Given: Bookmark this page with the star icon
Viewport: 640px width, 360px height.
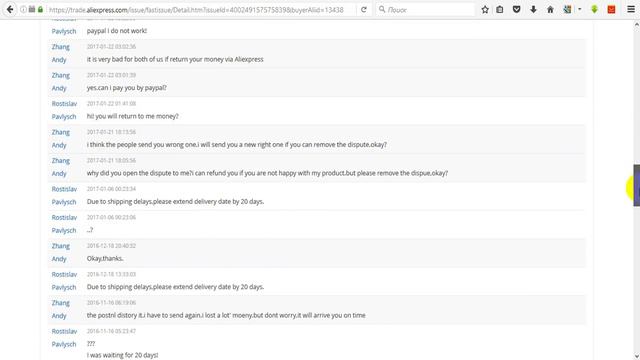Looking at the screenshot, I should (485, 9).
